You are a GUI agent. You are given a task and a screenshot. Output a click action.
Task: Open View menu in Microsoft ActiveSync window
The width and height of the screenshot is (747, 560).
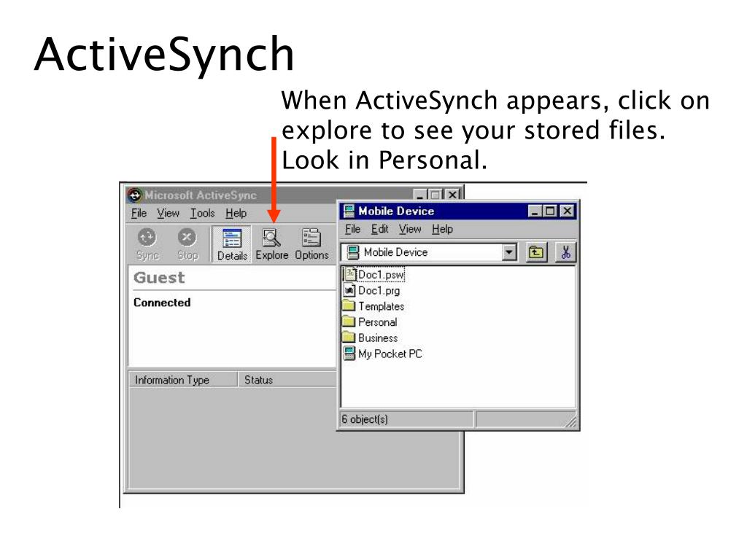pyautogui.click(x=169, y=213)
